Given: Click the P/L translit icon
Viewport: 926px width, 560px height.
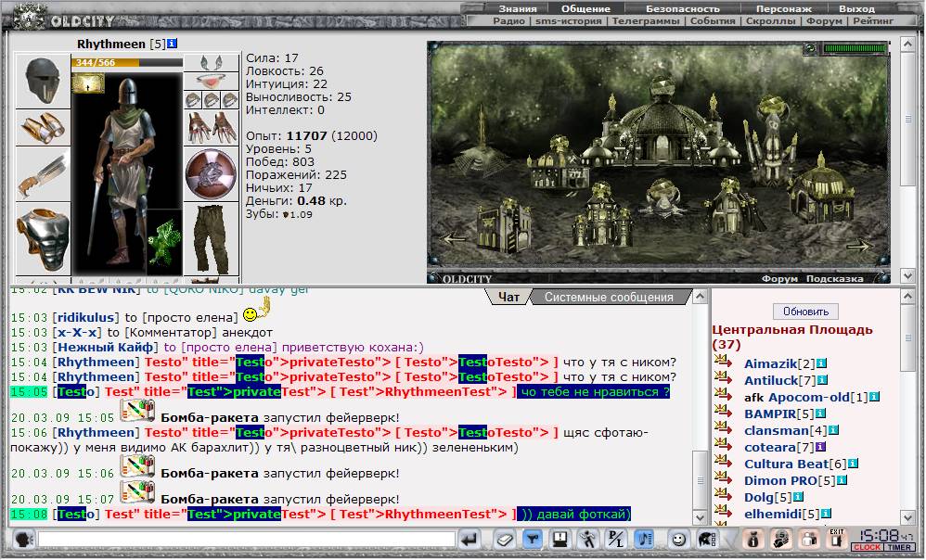Looking at the screenshot, I should pos(616,540).
